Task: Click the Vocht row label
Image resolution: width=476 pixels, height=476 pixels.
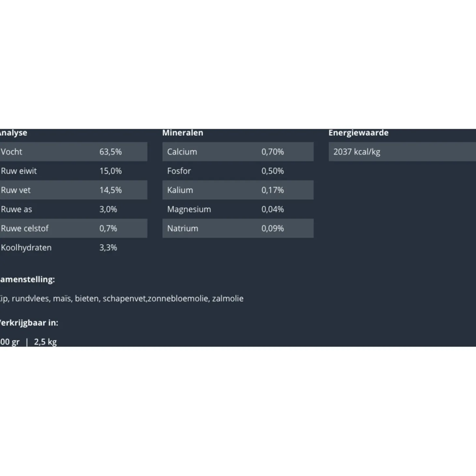Action: [12, 152]
